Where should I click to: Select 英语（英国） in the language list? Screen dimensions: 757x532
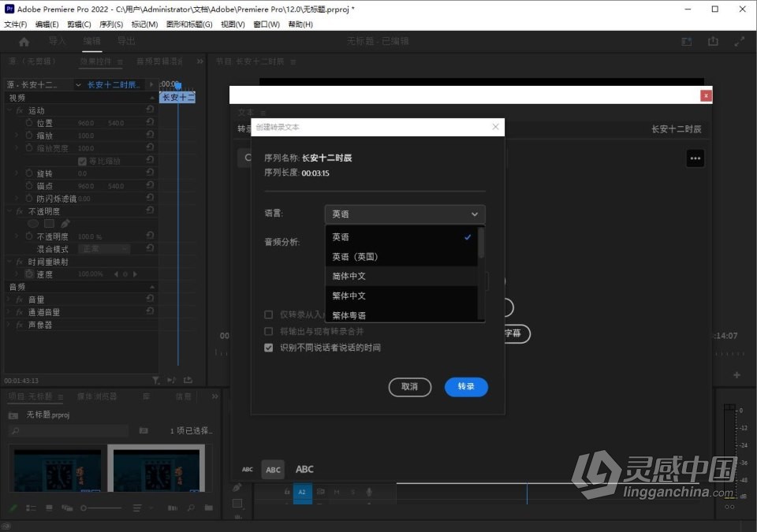pos(401,256)
